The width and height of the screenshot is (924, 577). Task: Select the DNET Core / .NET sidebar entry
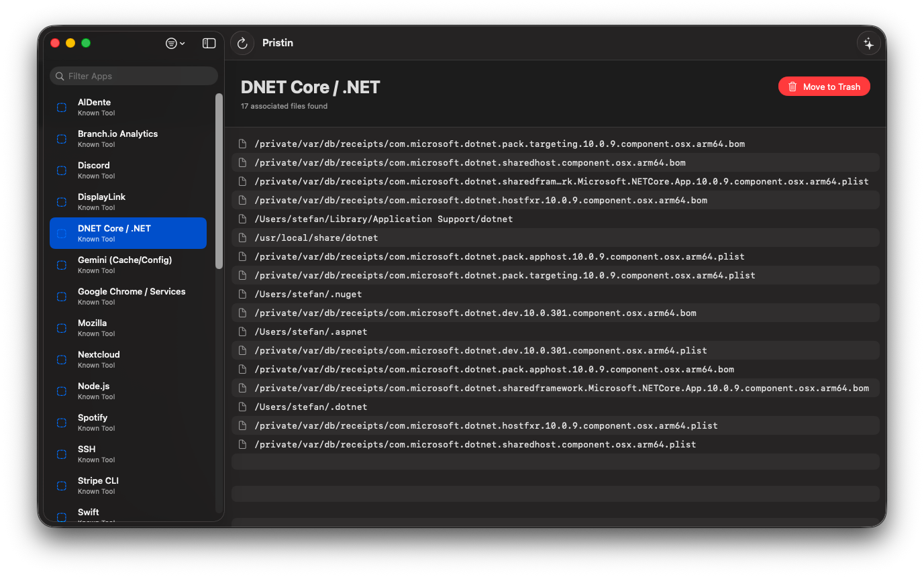128,233
